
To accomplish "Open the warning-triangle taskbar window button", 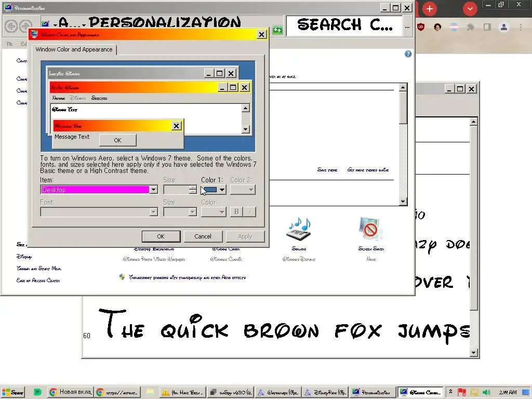I will tap(183, 392).
